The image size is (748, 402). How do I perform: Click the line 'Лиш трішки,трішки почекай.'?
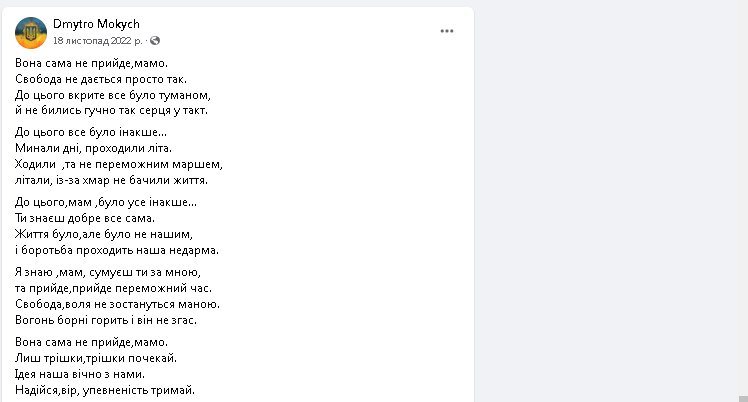pos(96,357)
